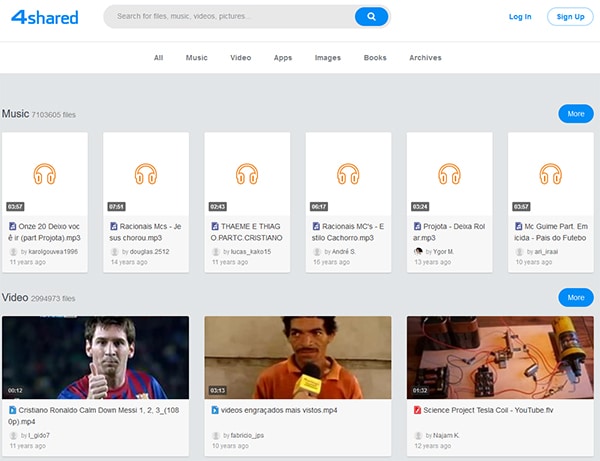The width and height of the screenshot is (600, 461).
Task: Go to the Books category
Action: pos(375,58)
